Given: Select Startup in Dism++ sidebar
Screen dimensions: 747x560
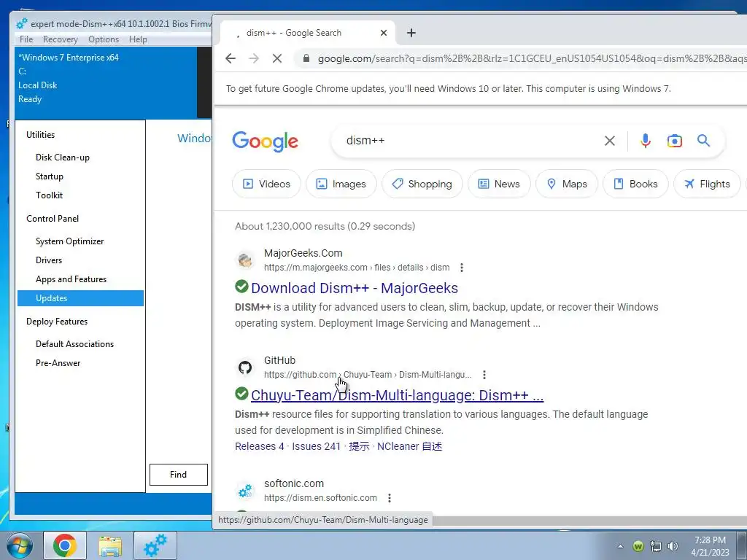Looking at the screenshot, I should tap(50, 176).
